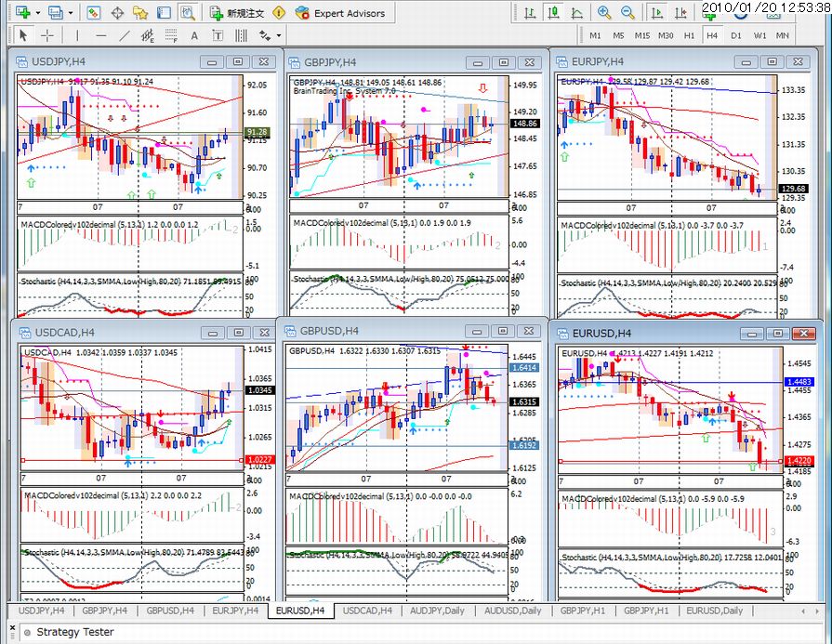Set timeframe to M1

click(595, 35)
